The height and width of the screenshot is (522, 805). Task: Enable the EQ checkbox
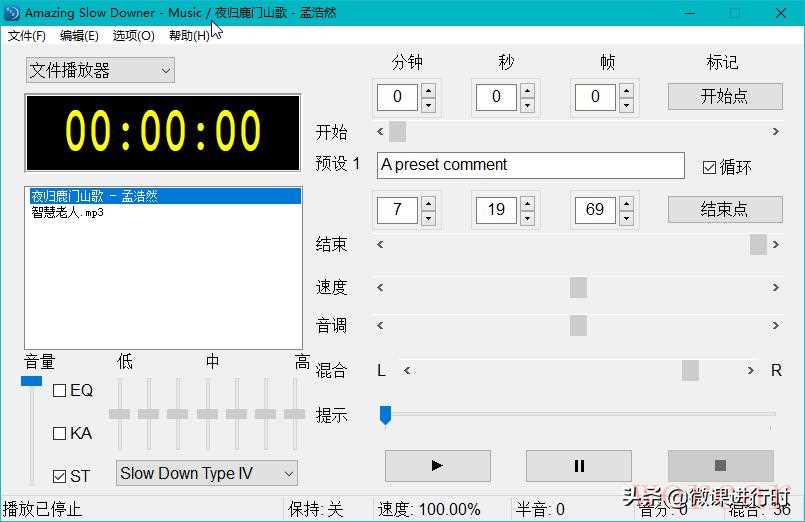click(x=59, y=391)
